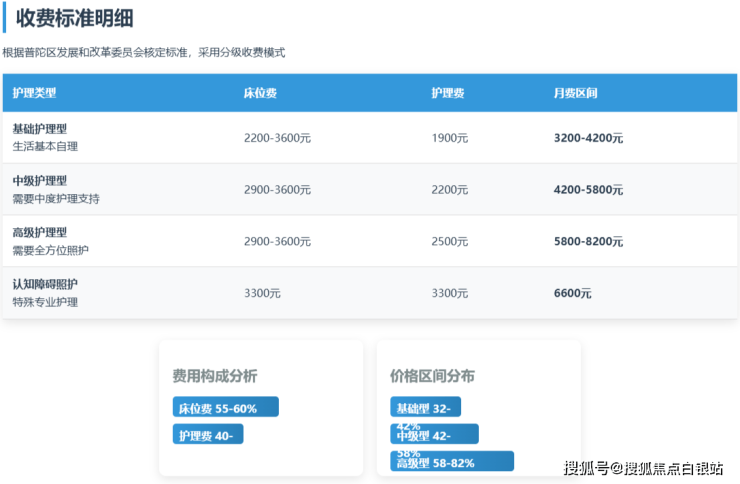740x484 pixels.
Task: Click the 费用构成分析 card title
Action: [x=214, y=376]
